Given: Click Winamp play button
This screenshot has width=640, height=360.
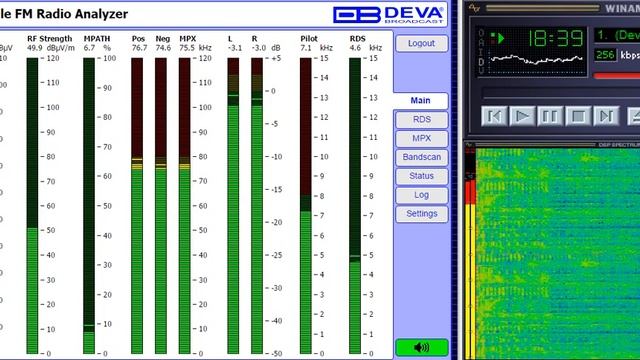Looking at the screenshot, I should click(522, 116).
